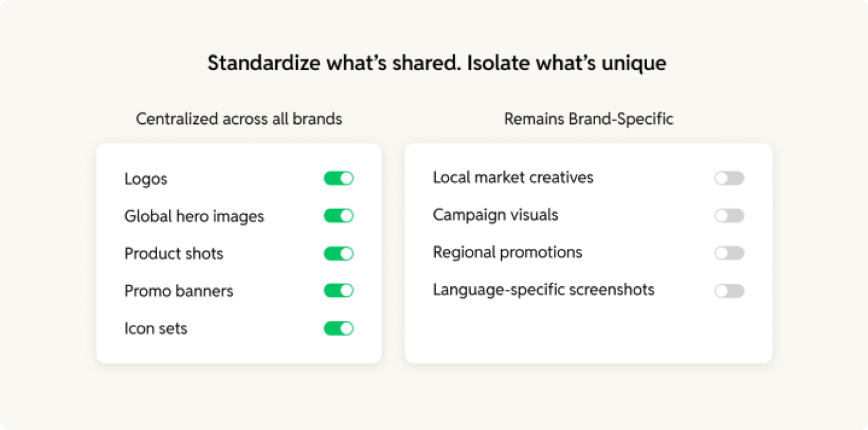868x430 pixels.
Task: Select the Icon sets label
Action: [x=156, y=328]
